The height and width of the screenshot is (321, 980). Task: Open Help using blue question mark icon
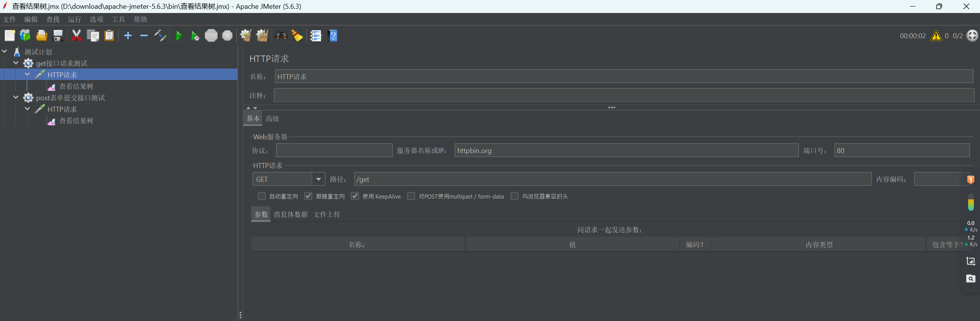coord(333,36)
